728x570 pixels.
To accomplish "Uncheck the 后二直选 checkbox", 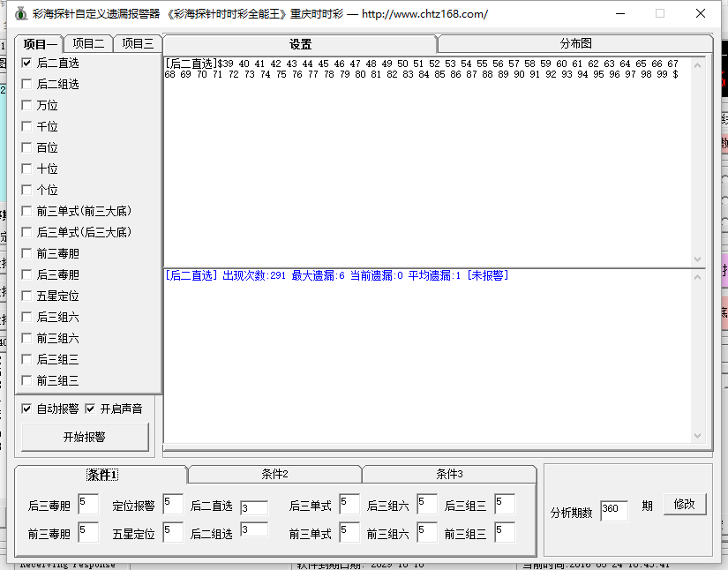I will 26,64.
